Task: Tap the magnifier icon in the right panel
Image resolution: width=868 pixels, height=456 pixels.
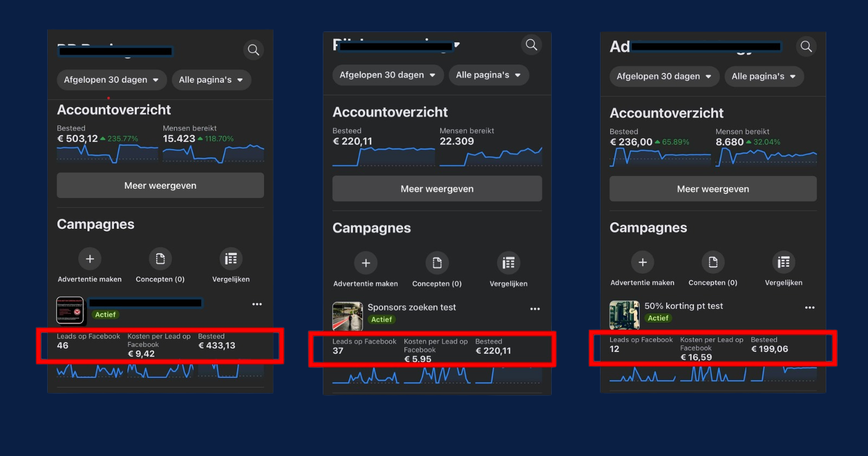Action: pos(806,47)
